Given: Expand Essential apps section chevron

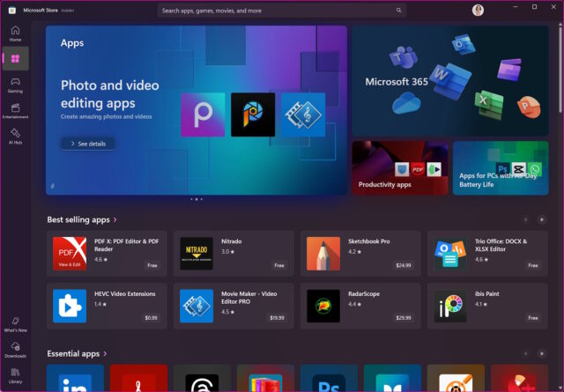Looking at the screenshot, I should tap(106, 354).
